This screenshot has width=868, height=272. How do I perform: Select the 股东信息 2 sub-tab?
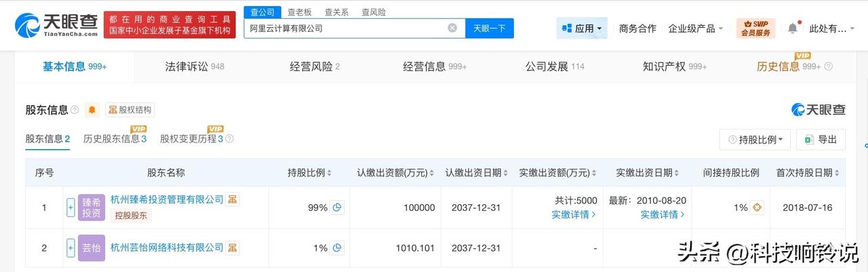pyautogui.click(x=47, y=139)
